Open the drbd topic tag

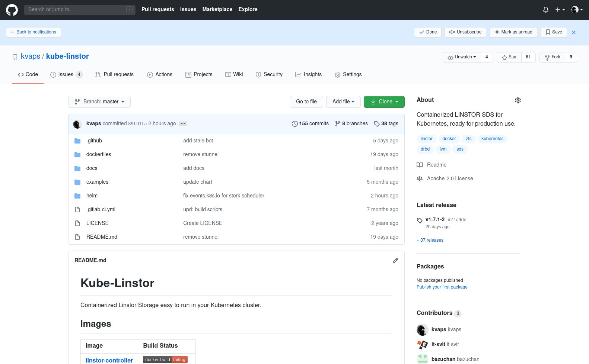click(x=425, y=149)
